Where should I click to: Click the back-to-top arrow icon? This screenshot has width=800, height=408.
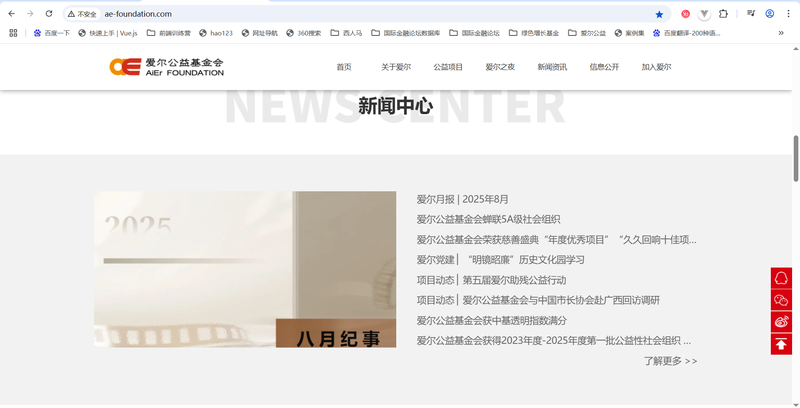pos(781,344)
